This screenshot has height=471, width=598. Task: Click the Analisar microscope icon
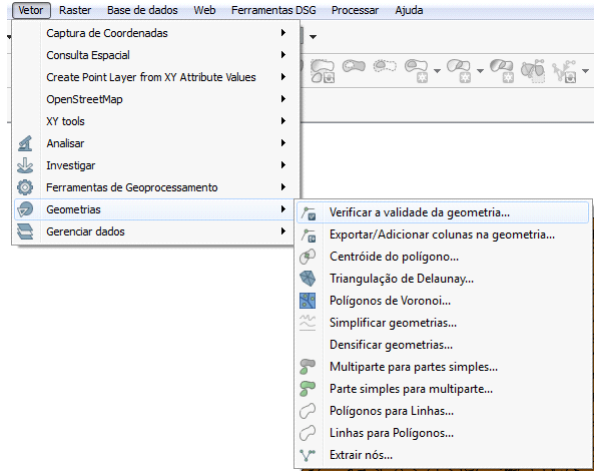(x=25, y=143)
